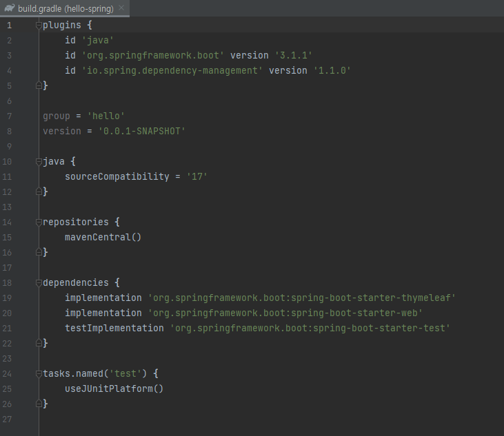Click the '3.1.1' version string
This screenshot has height=436, width=504.
click(x=294, y=56)
